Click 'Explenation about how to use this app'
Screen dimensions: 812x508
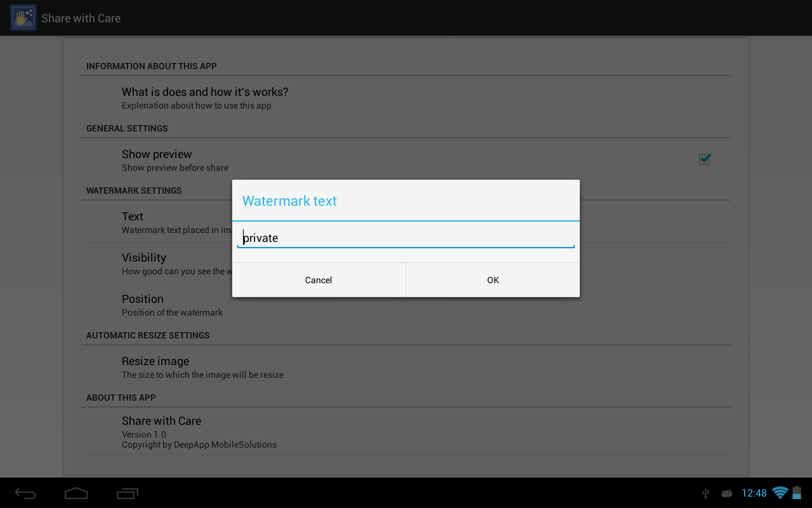pos(197,105)
